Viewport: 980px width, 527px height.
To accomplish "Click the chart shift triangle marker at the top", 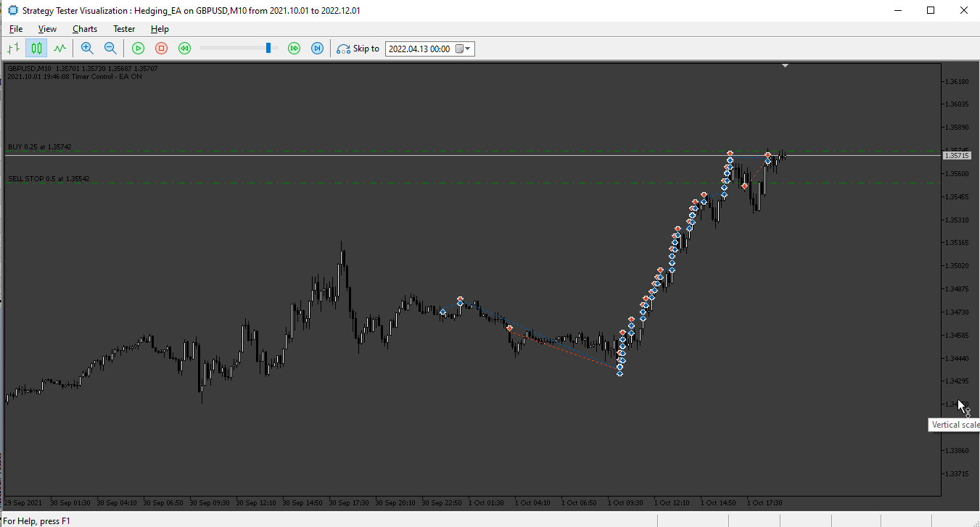I will (x=785, y=66).
